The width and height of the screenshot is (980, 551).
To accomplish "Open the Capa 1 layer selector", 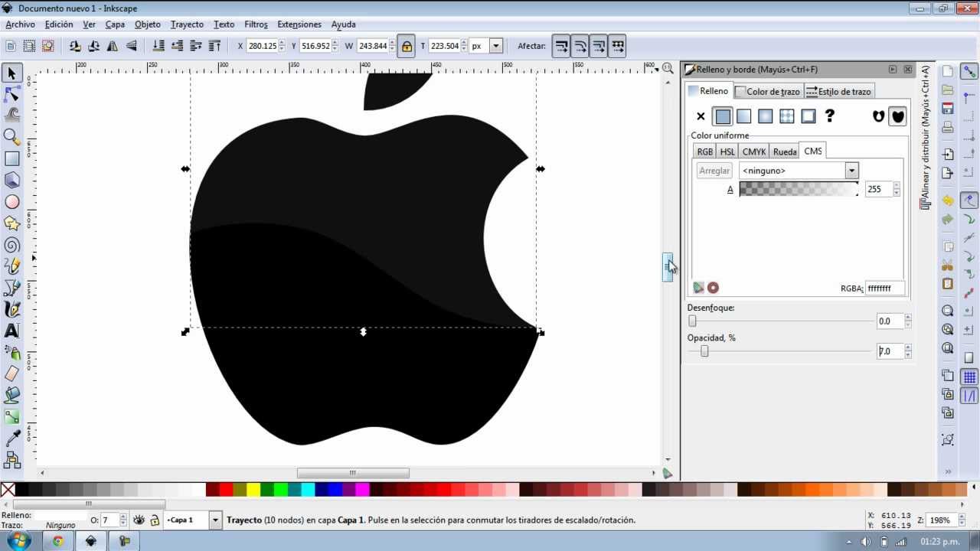I will click(215, 520).
